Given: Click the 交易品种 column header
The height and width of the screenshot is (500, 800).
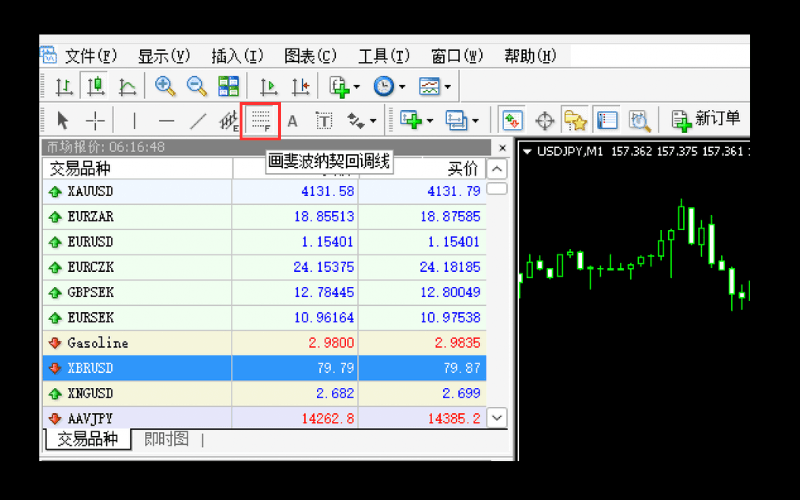Looking at the screenshot, I should tap(137, 168).
